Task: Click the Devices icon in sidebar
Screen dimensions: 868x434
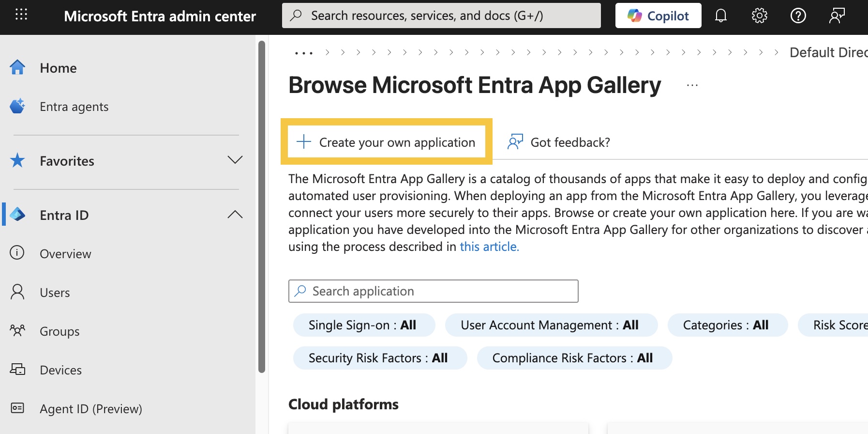Action: 17,370
